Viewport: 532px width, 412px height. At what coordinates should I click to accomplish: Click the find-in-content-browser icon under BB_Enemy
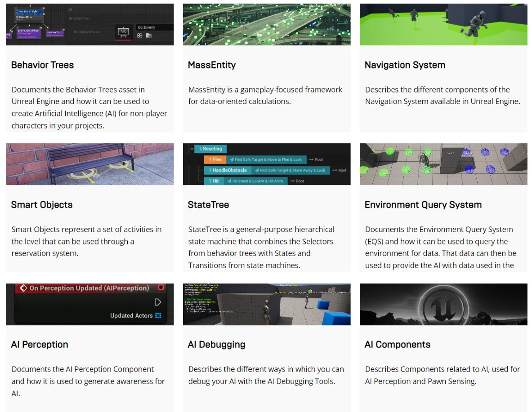pyautogui.click(x=149, y=35)
